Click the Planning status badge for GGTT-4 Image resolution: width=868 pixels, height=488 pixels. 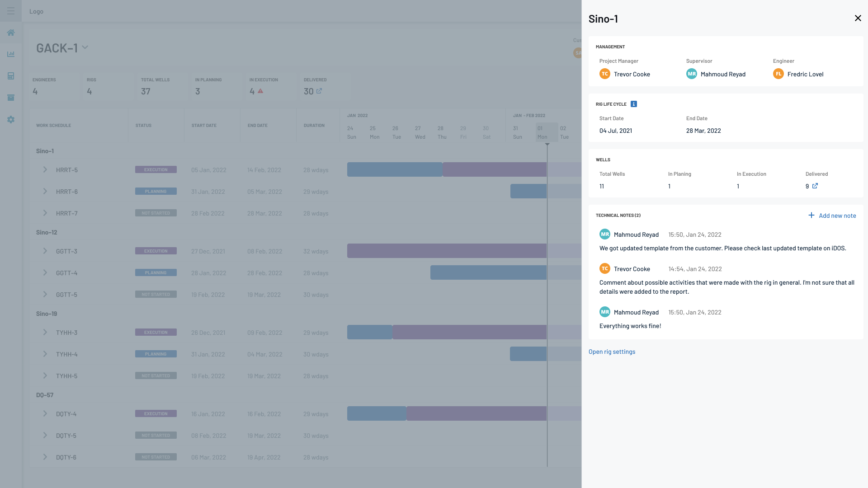(156, 272)
